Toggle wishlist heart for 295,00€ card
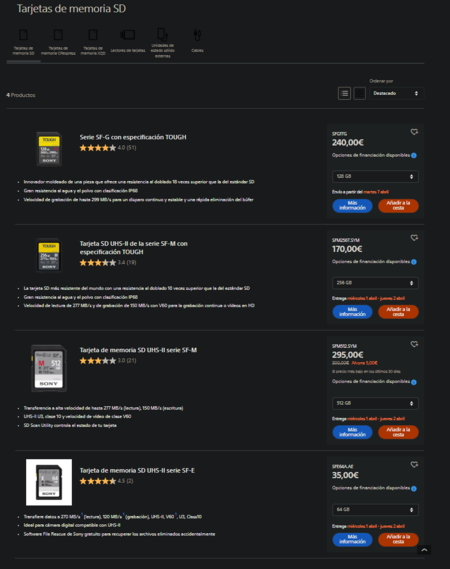This screenshot has height=569, width=450. click(414, 344)
